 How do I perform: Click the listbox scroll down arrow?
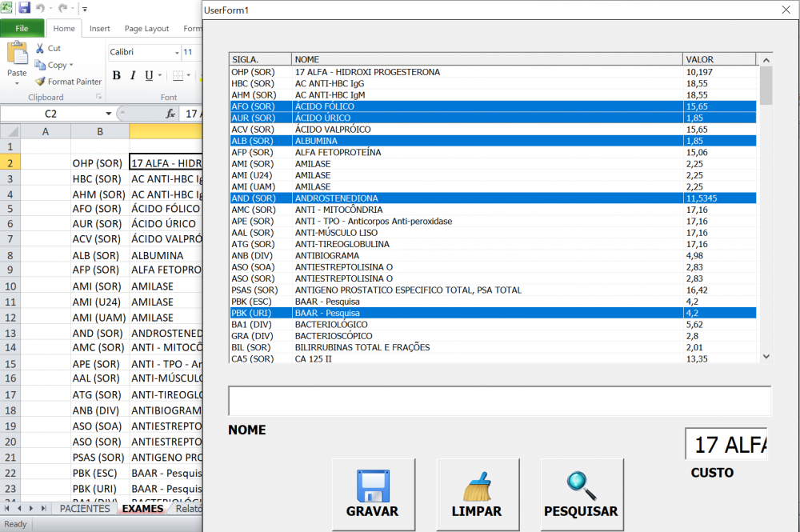(x=766, y=357)
